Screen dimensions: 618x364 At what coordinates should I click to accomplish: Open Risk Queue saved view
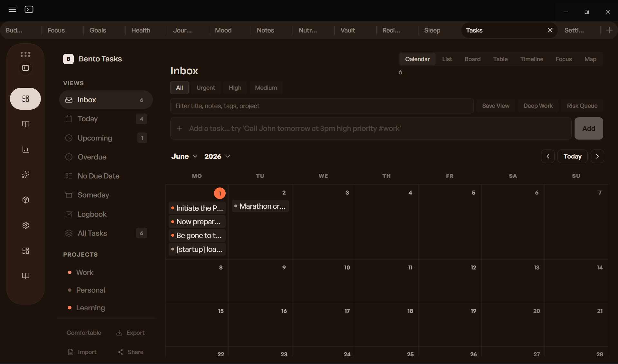point(582,106)
